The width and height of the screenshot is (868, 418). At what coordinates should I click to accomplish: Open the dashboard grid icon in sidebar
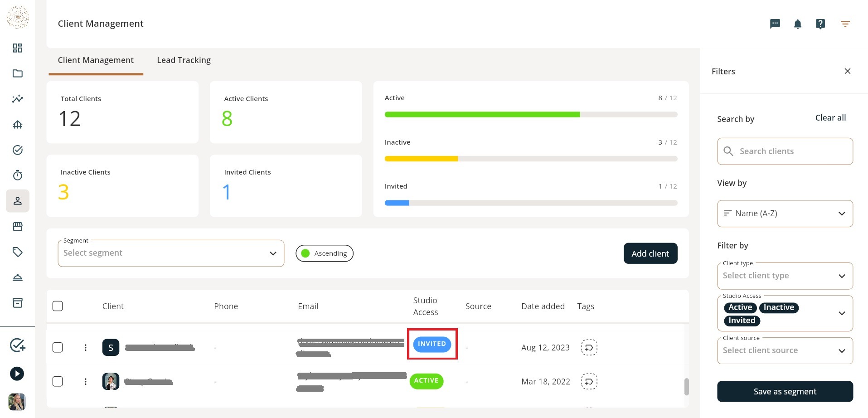point(18,48)
